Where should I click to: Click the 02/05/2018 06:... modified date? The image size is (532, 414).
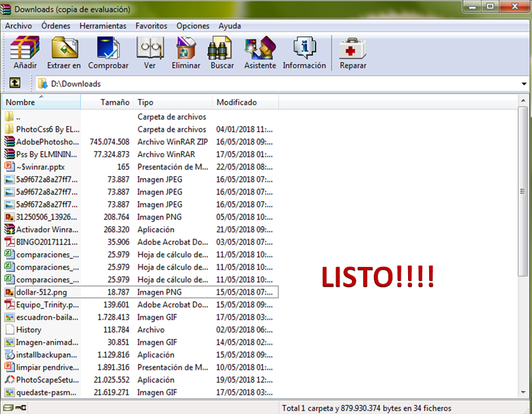click(245, 330)
